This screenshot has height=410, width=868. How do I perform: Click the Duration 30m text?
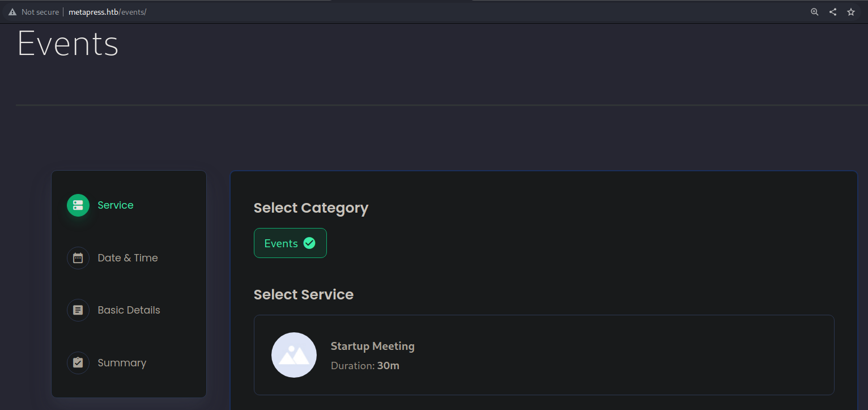pos(365,366)
